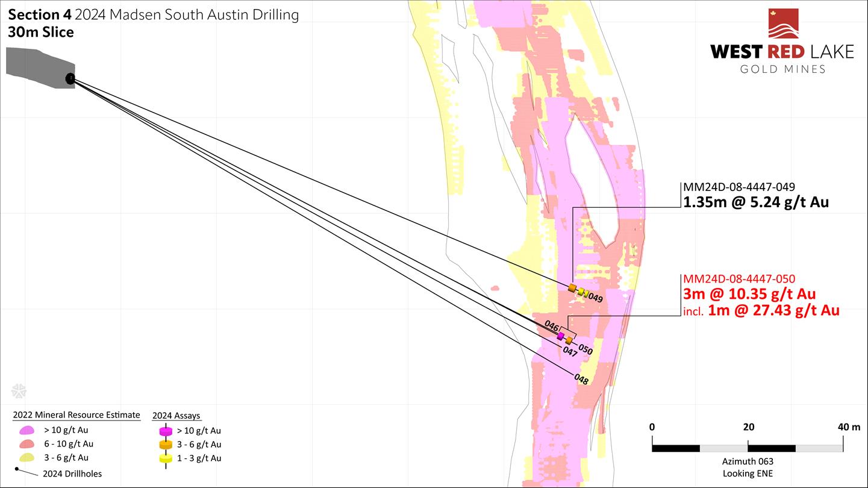The width and height of the screenshot is (868, 488).
Task: Select the magenta assay marker on hole 050
Action: 561,336
